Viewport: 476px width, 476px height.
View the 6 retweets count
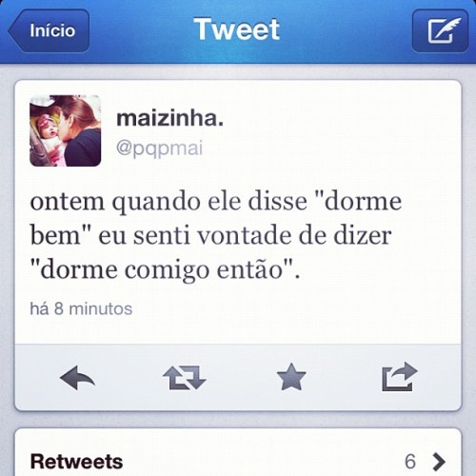pyautogui.click(x=410, y=462)
